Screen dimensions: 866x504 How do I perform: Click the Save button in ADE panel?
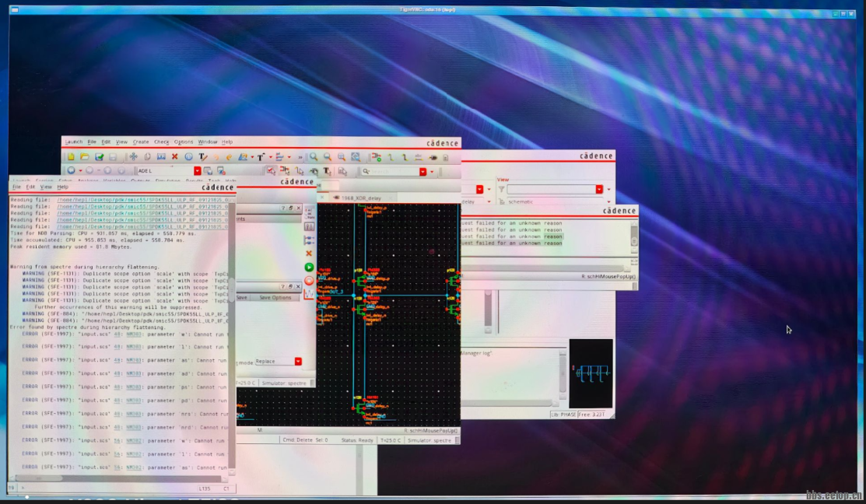click(242, 298)
